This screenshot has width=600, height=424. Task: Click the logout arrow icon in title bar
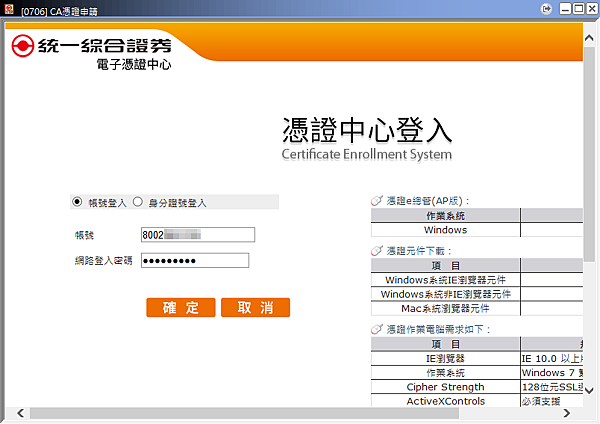click(547, 9)
